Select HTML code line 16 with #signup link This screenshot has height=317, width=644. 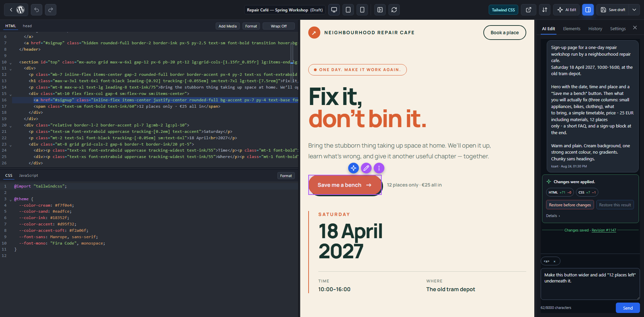pos(155,100)
